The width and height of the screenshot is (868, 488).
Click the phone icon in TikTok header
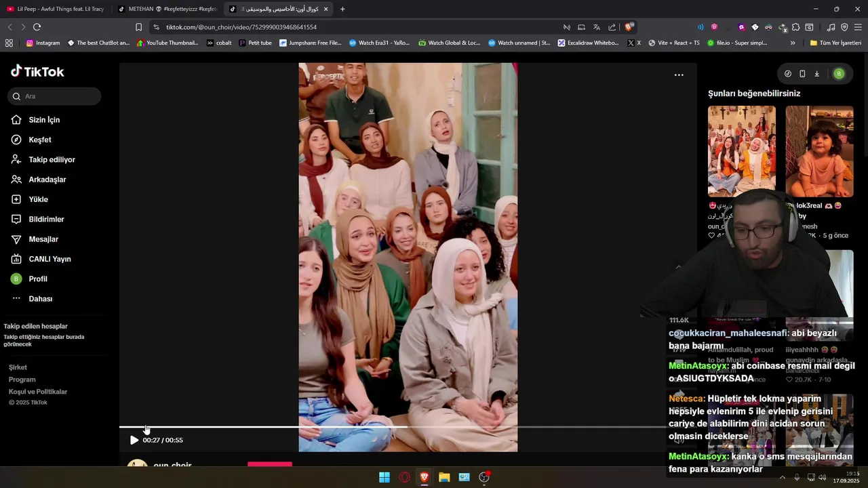[x=802, y=74]
